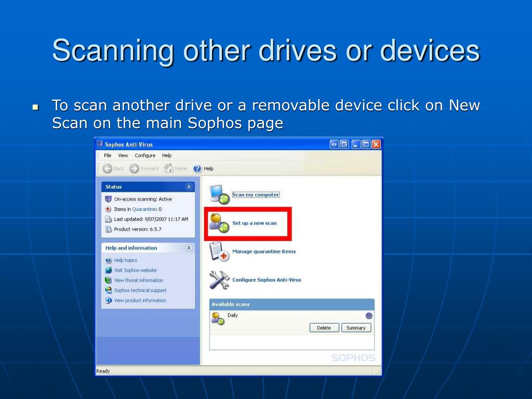
Task: Click the Back arrow toolbar icon
Action: (x=108, y=169)
